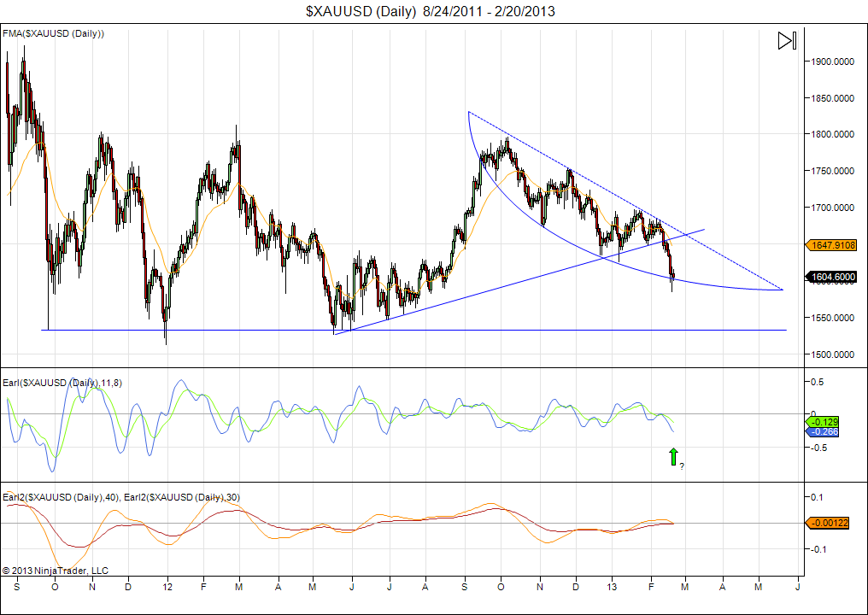
Task: Click the 1900.0000 price axis label
Action: 832,61
